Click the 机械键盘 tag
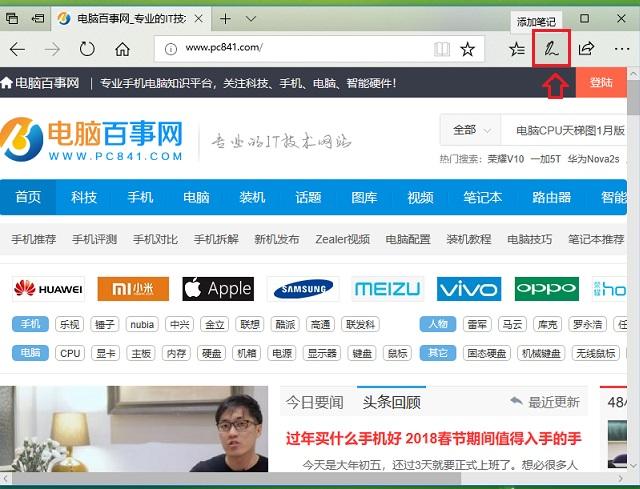 click(541, 353)
